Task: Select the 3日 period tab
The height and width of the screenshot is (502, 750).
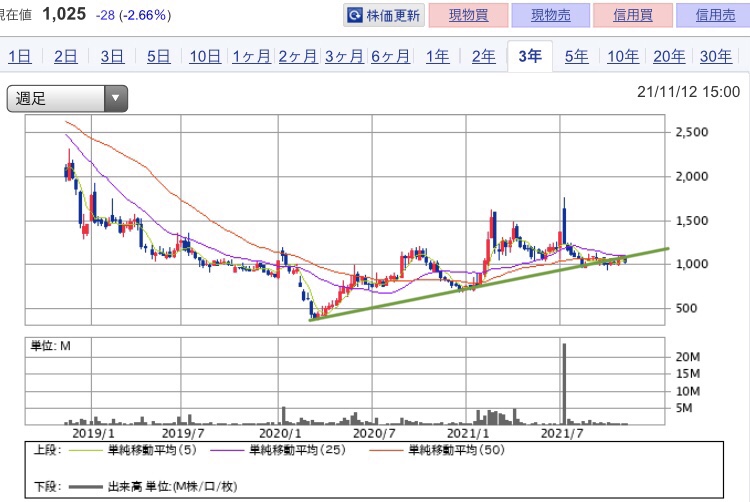Action: pos(112,56)
